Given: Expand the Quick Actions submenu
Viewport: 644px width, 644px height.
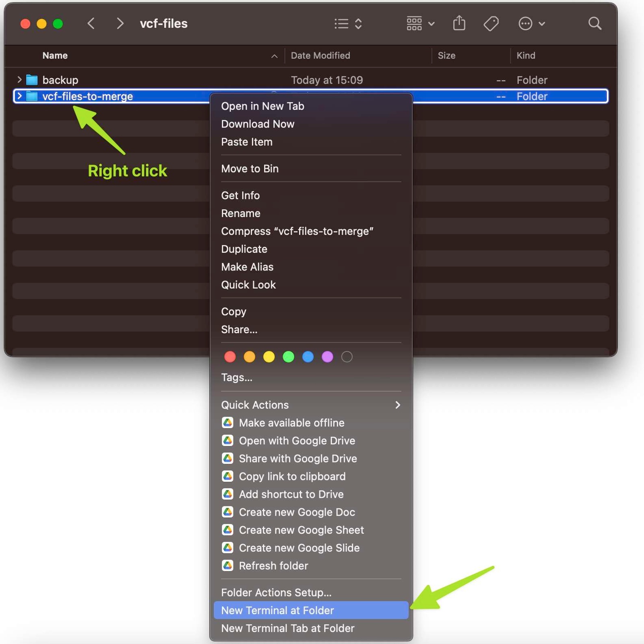Looking at the screenshot, I should click(x=311, y=405).
